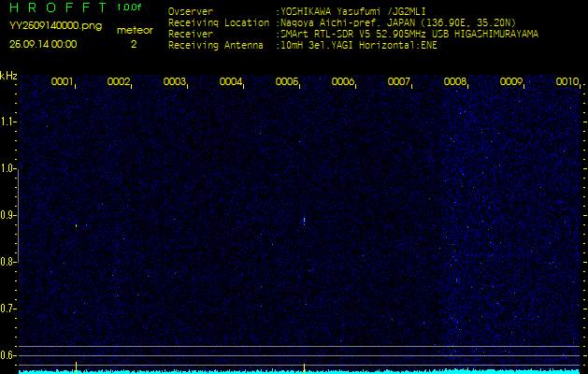Click the kHz axis unit label
This screenshot has height=374, width=588.
click(x=8, y=76)
